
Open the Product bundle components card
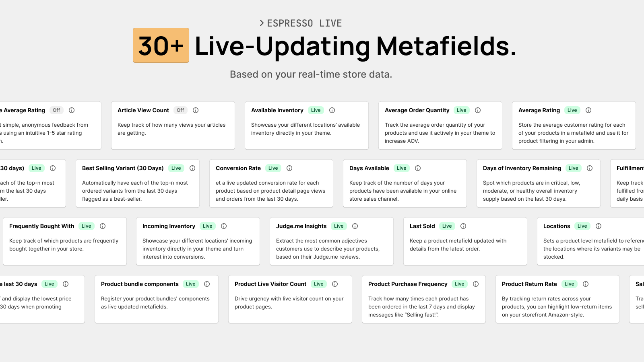pos(157,299)
